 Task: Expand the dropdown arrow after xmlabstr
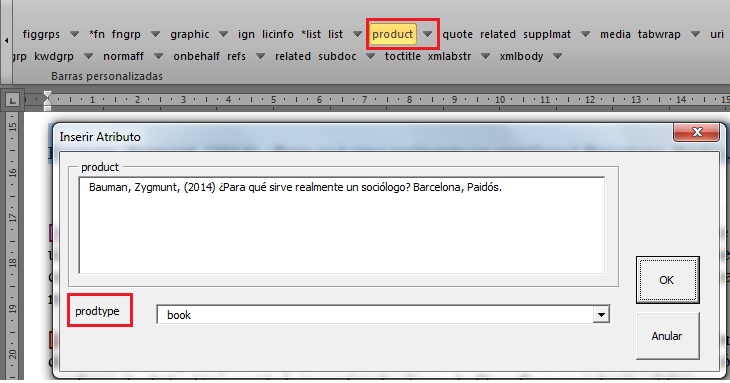(485, 56)
